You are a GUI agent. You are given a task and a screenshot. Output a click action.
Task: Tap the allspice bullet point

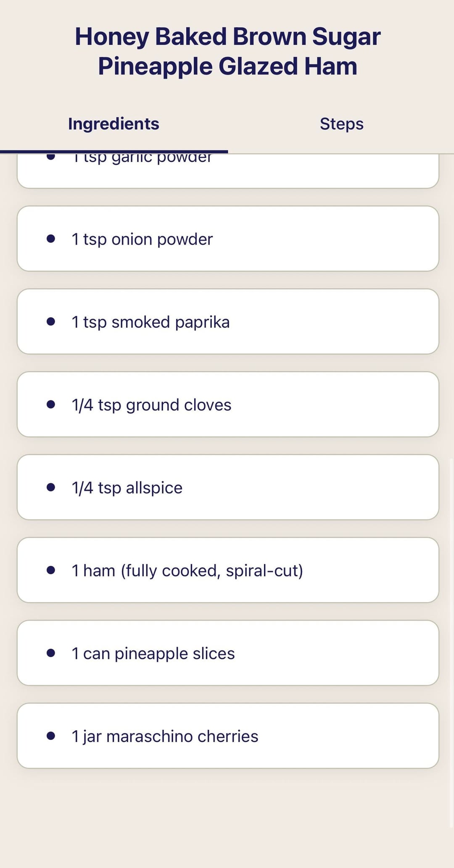(51, 487)
